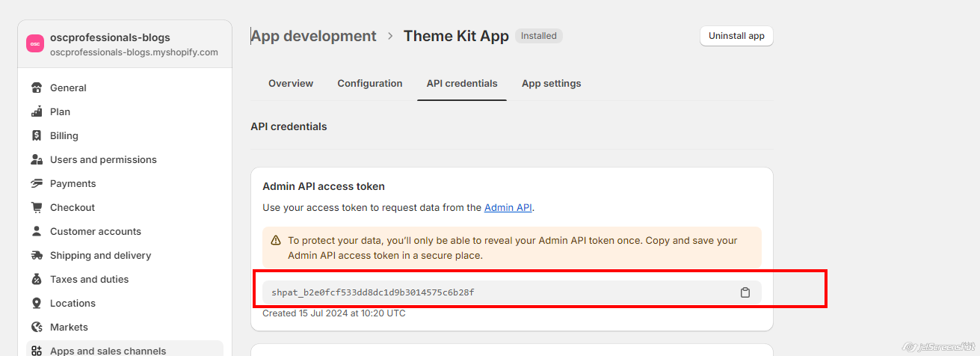Copy the Admin API token via clipboard icon

(x=745, y=292)
